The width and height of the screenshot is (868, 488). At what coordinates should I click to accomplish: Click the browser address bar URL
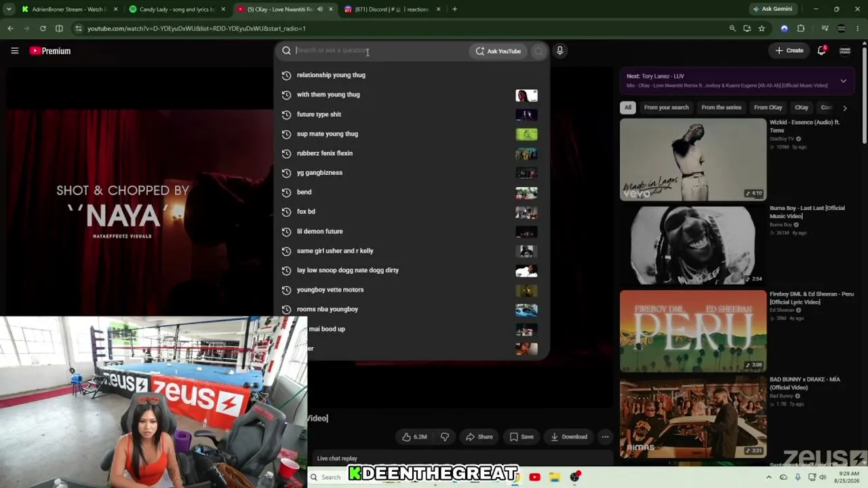(x=197, y=28)
